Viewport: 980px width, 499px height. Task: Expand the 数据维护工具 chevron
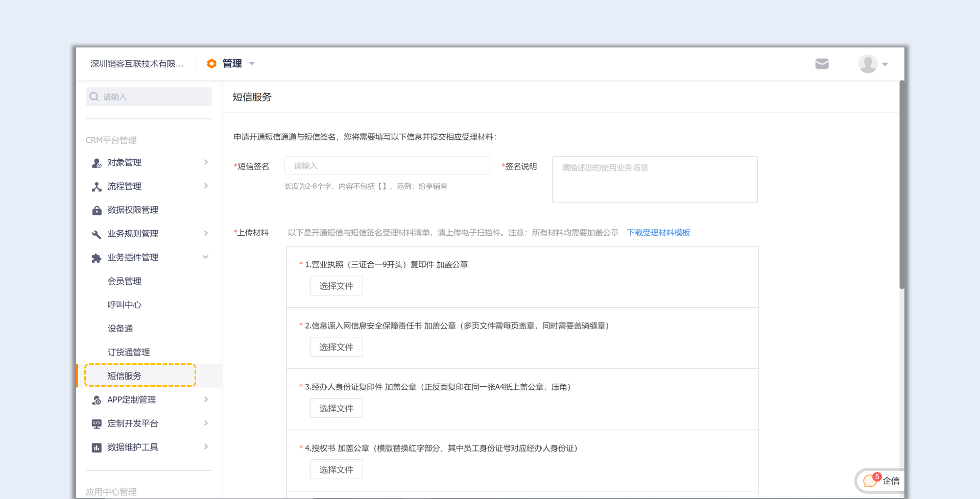pyautogui.click(x=206, y=447)
